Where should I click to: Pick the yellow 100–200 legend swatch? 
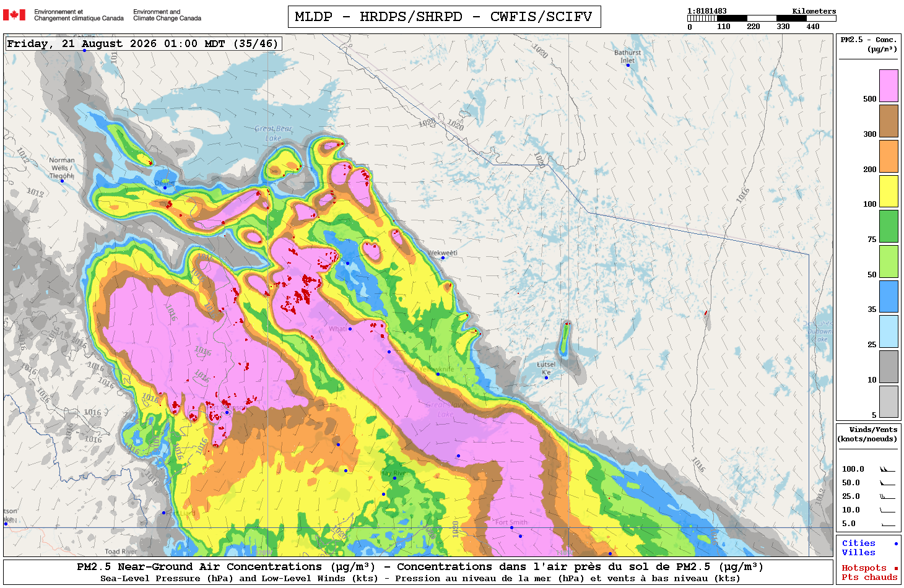tap(889, 191)
